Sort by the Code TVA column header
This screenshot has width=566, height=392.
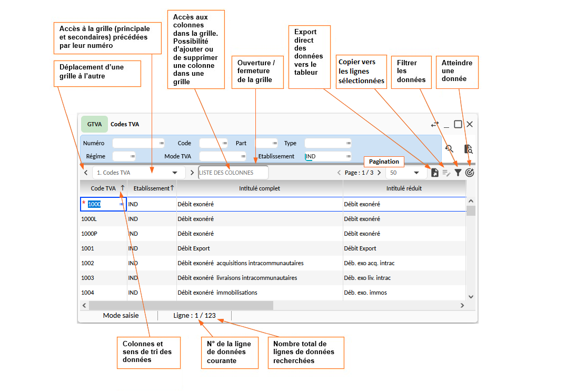pos(103,188)
